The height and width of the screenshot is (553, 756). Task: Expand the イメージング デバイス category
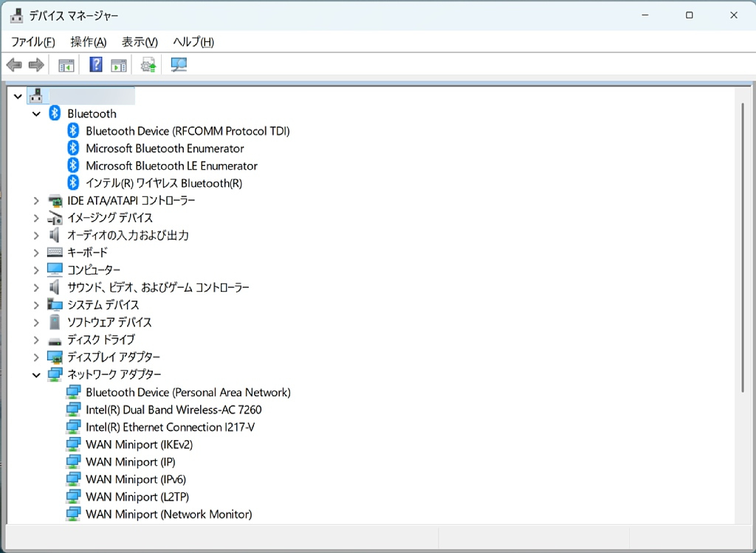[36, 218]
